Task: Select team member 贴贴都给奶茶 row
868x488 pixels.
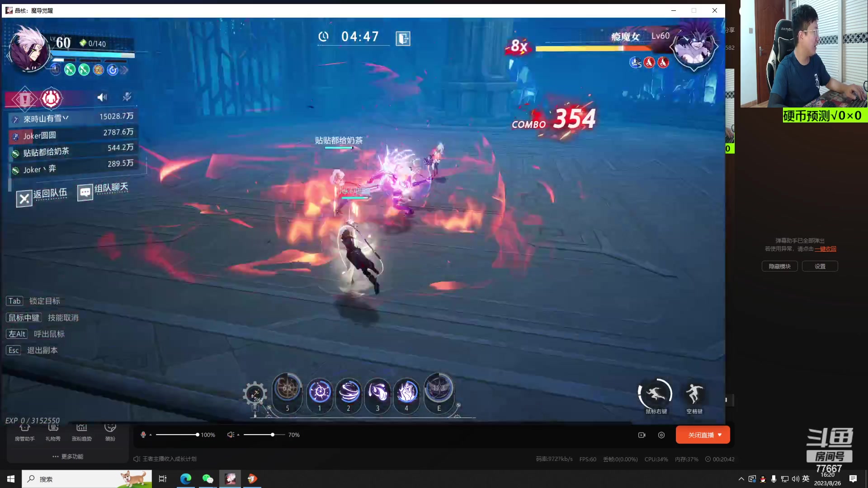Action: [73, 150]
